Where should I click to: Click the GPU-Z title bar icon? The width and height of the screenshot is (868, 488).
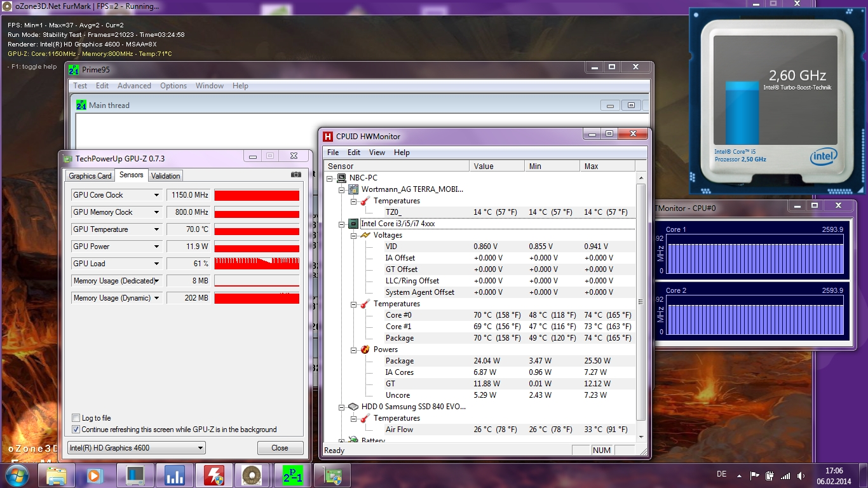tap(67, 158)
